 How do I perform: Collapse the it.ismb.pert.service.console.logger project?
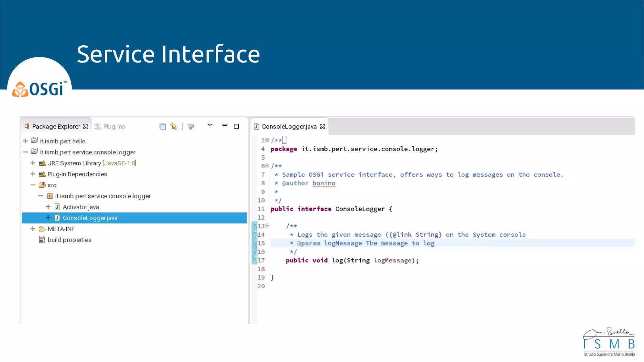tap(25, 152)
